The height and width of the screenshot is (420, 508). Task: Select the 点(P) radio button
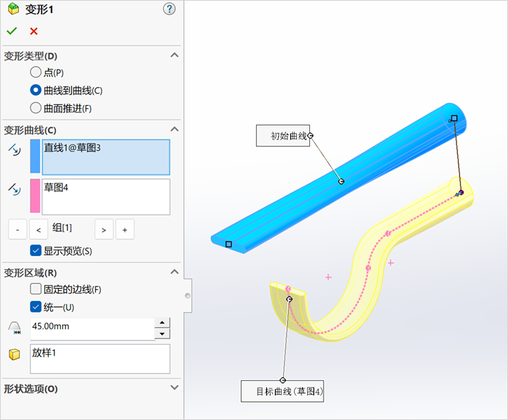36,73
